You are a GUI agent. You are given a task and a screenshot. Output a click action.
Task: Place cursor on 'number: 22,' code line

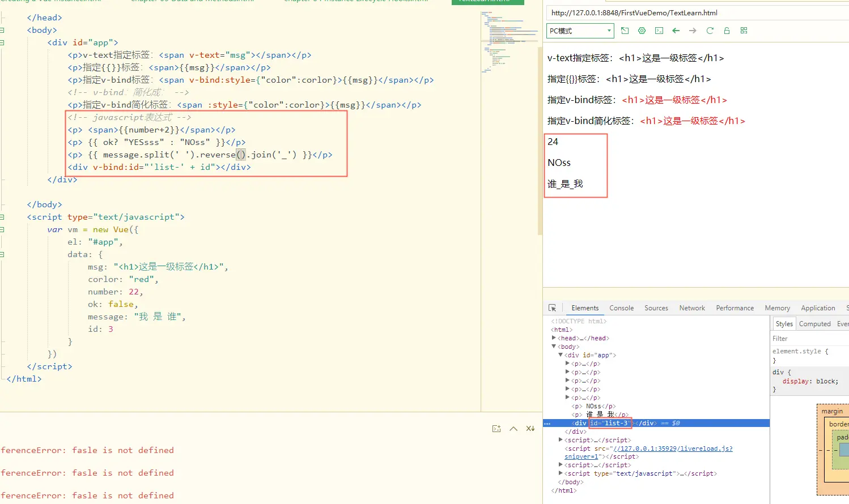pos(116,292)
